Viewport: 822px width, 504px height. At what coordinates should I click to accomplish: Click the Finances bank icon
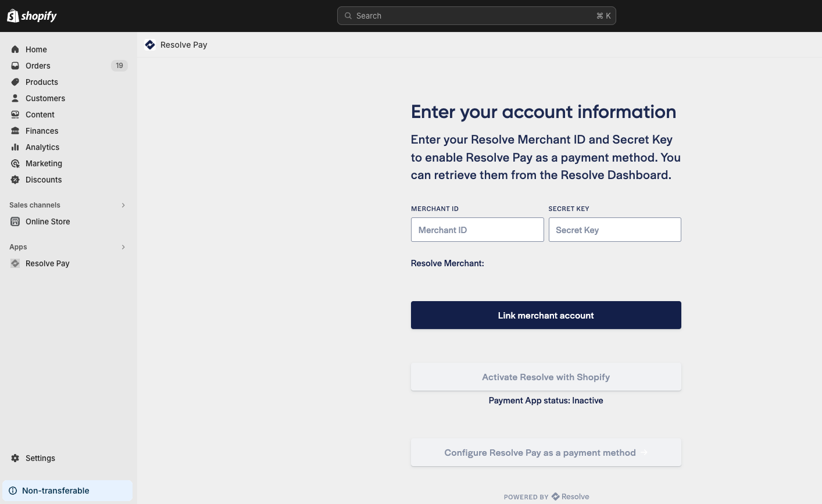tap(15, 131)
